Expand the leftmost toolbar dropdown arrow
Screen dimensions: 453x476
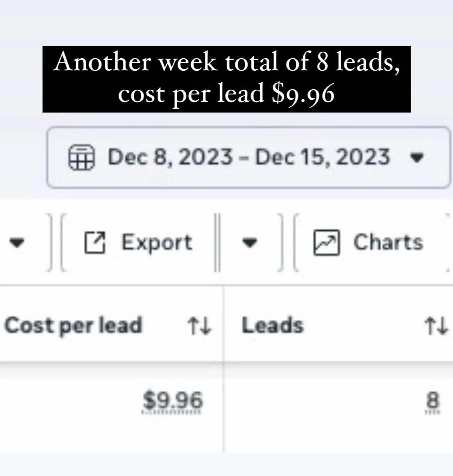17,243
